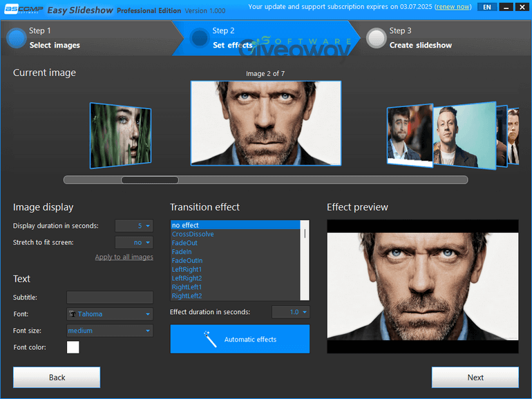Open the Tahoma font dropdown
The width and height of the screenshot is (532, 399).
coord(110,314)
